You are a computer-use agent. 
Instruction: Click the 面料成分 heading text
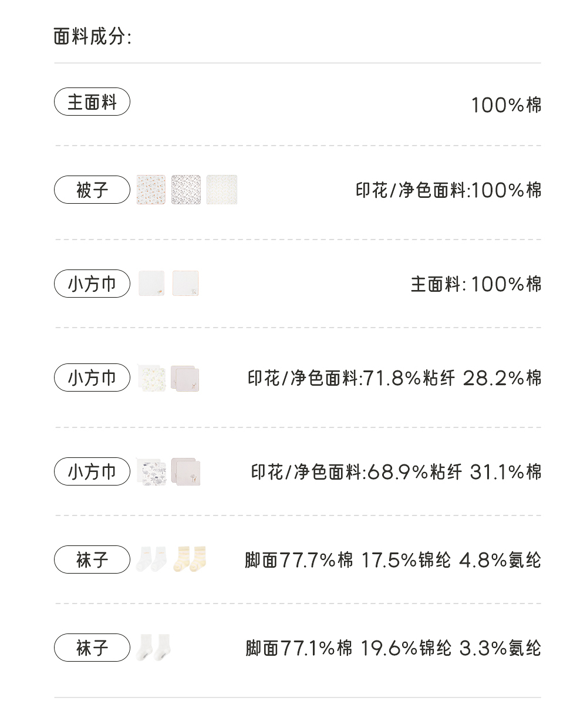[x=92, y=36]
